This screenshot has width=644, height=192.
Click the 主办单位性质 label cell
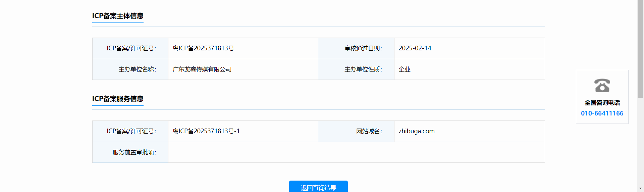pos(356,69)
